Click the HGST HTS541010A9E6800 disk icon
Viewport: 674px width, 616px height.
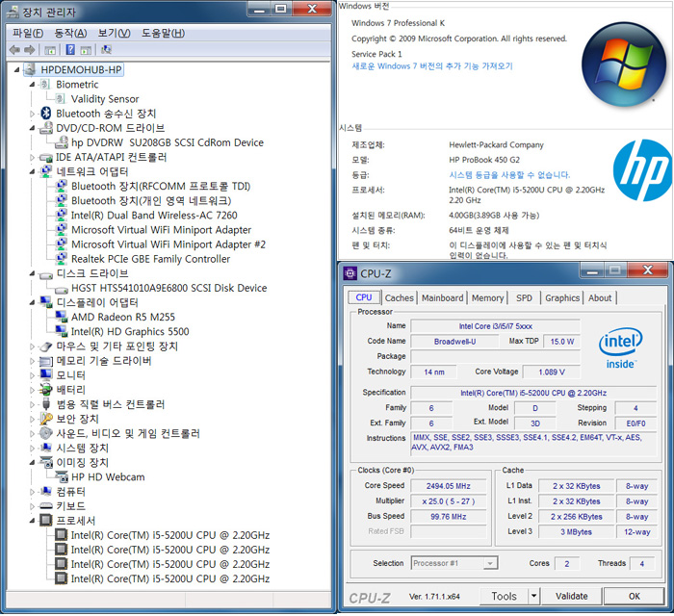pos(62,289)
